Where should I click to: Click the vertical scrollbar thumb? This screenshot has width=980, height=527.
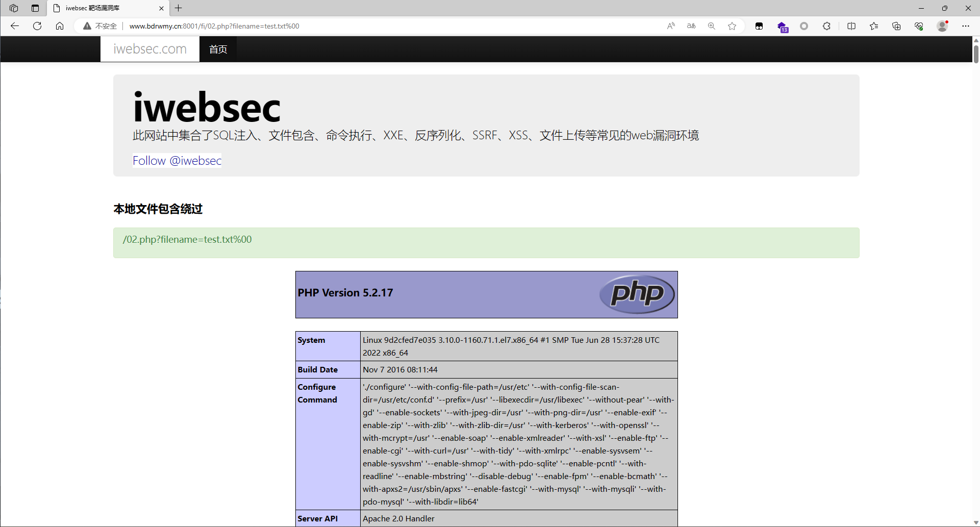976,54
